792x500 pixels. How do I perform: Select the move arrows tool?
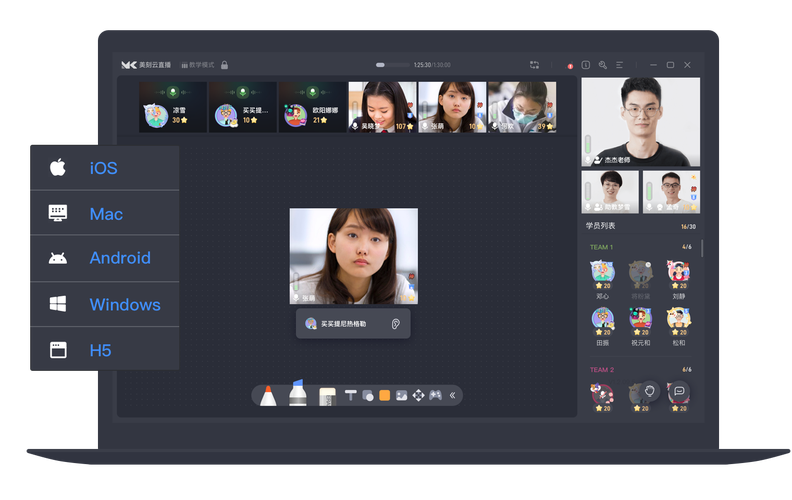click(x=418, y=395)
